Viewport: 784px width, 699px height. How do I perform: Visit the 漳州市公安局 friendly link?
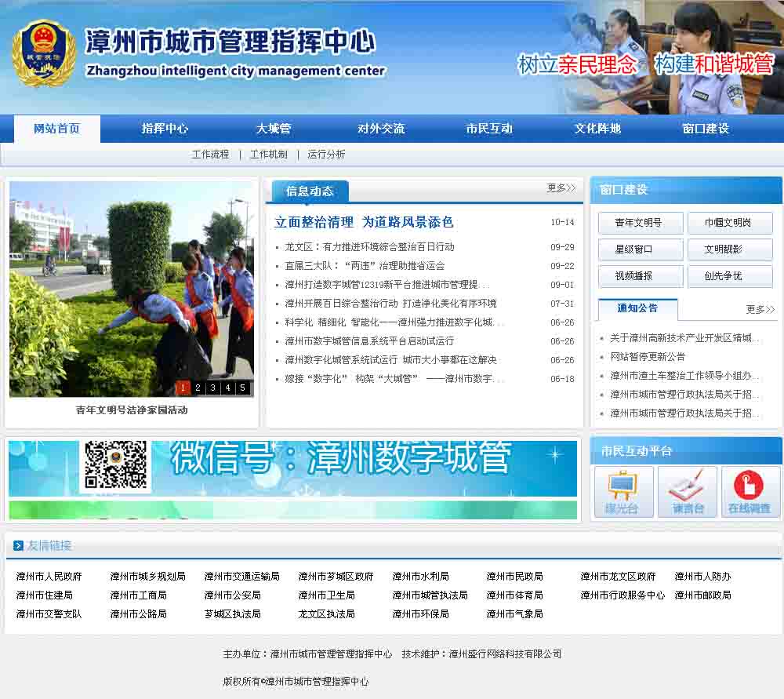point(232,595)
